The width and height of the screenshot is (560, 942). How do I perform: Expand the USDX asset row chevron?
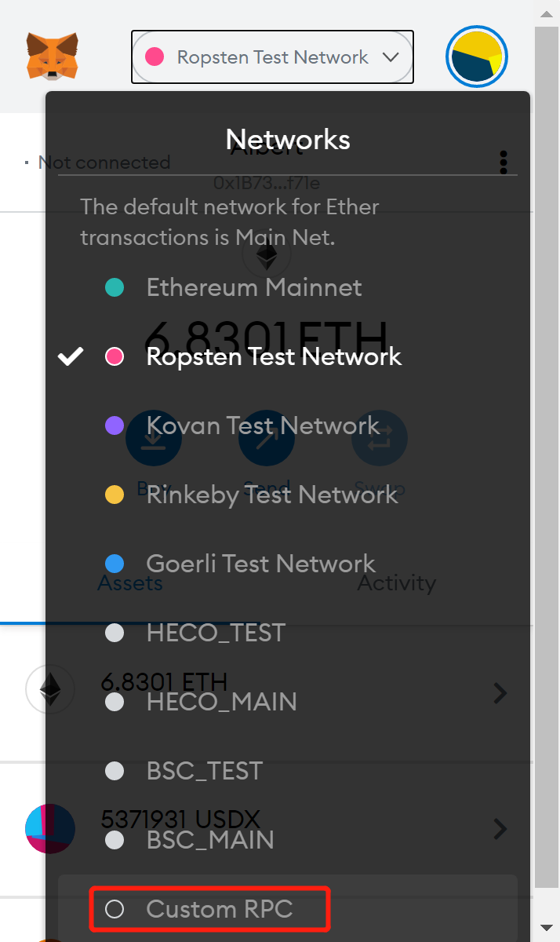[500, 829]
